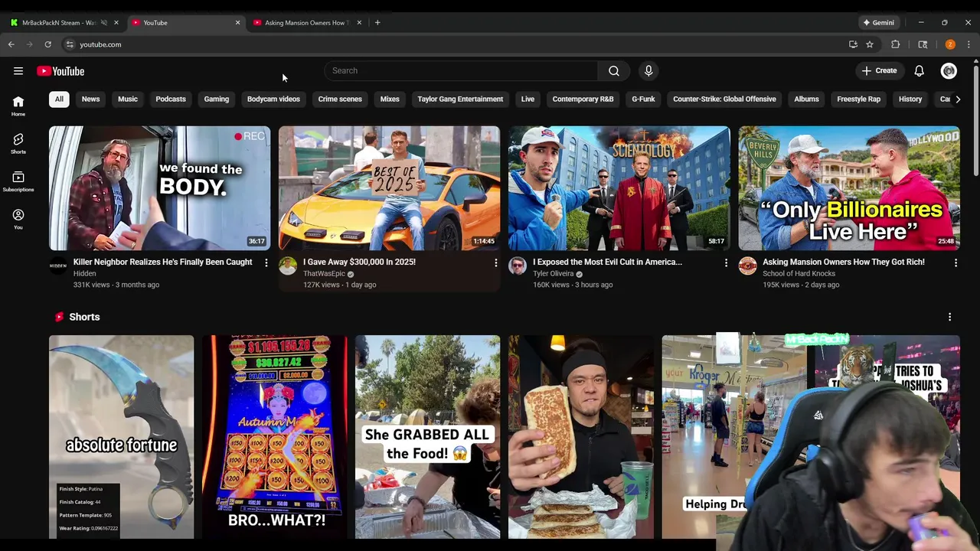
Task: Reload the page
Action: pos(47,44)
